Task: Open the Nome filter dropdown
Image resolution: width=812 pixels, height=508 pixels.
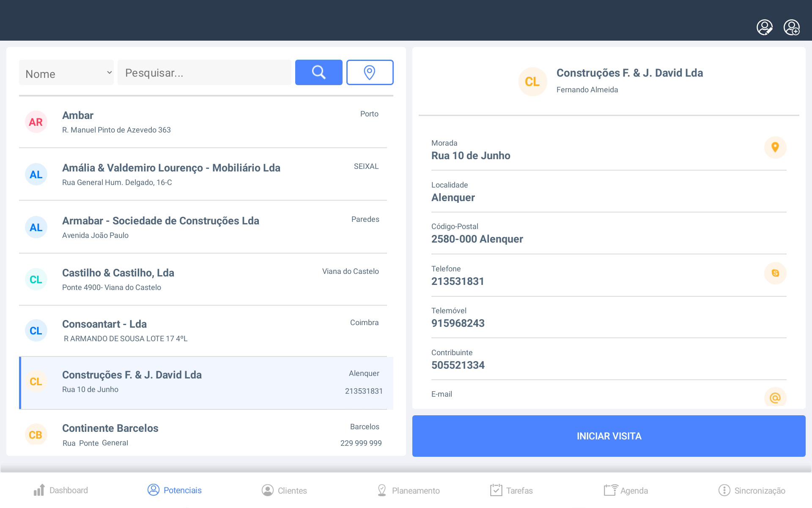Action: [x=66, y=73]
